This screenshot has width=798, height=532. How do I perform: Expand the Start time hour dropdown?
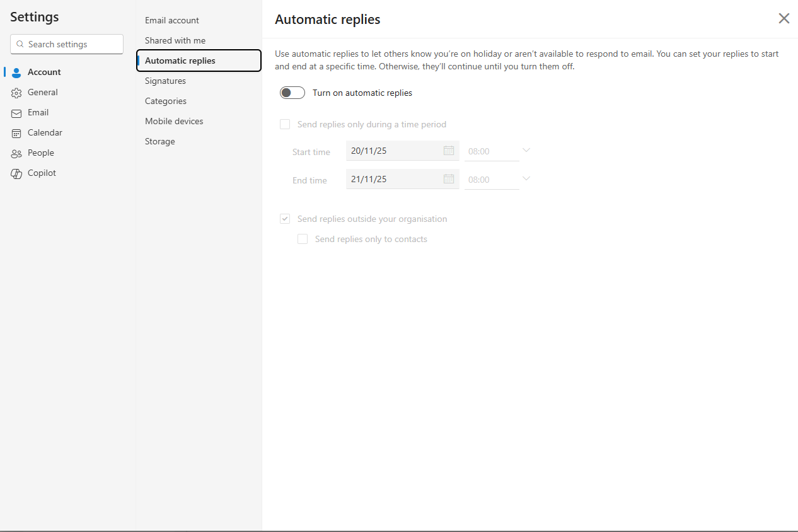526,151
